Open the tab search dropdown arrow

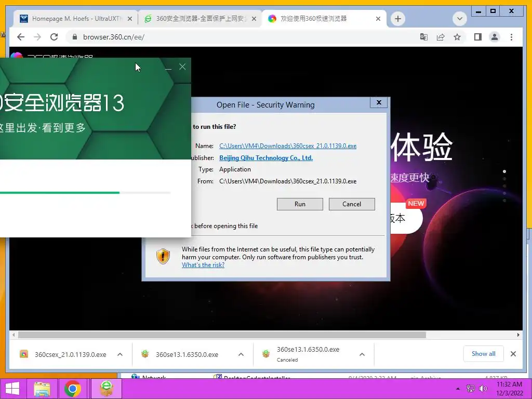[x=460, y=19]
